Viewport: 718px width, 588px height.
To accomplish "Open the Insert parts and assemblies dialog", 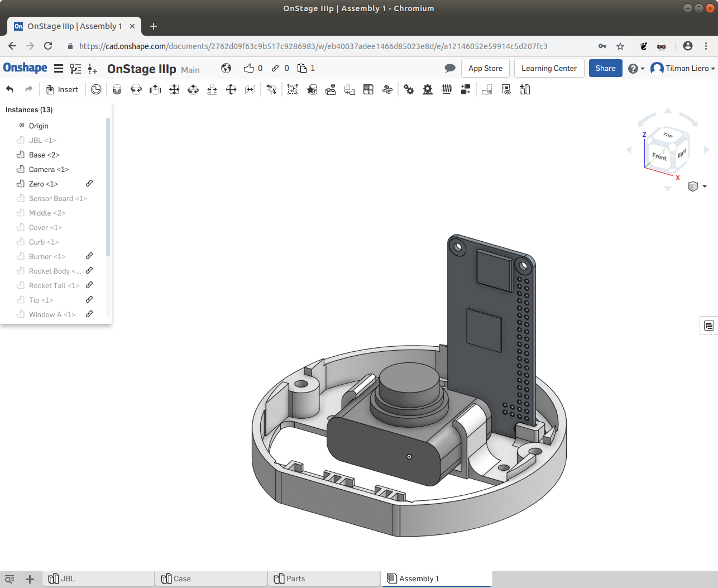I will [x=62, y=89].
